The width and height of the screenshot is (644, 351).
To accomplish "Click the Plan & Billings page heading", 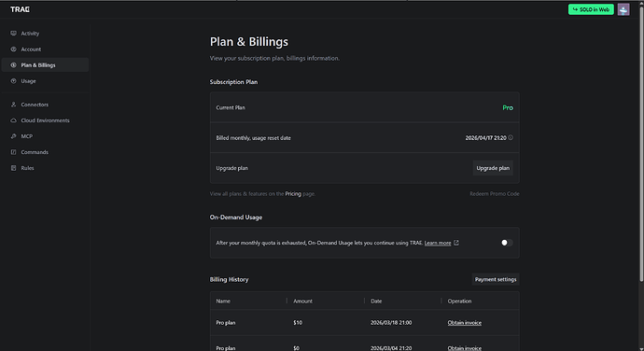I will pos(249,42).
